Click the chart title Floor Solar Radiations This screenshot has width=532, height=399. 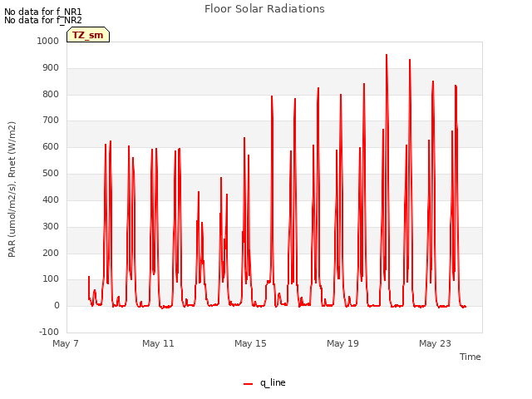point(264,9)
